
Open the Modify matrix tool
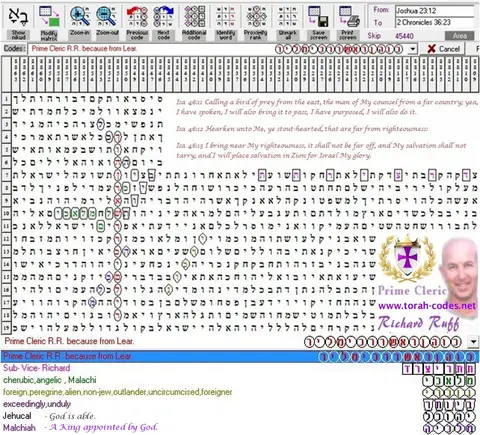[x=49, y=17]
